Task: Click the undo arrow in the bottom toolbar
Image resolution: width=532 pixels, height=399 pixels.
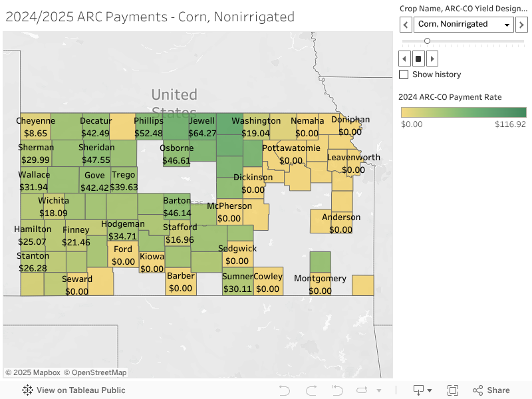Action: [285, 390]
